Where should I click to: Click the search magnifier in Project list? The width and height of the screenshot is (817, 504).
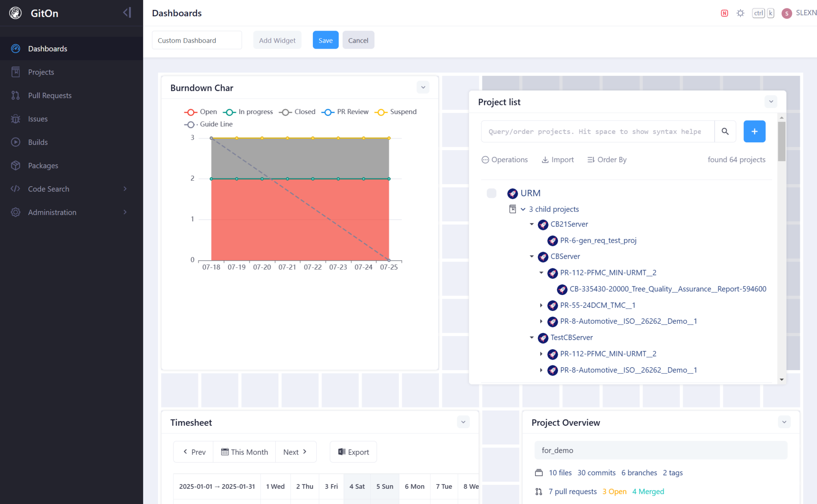point(725,131)
